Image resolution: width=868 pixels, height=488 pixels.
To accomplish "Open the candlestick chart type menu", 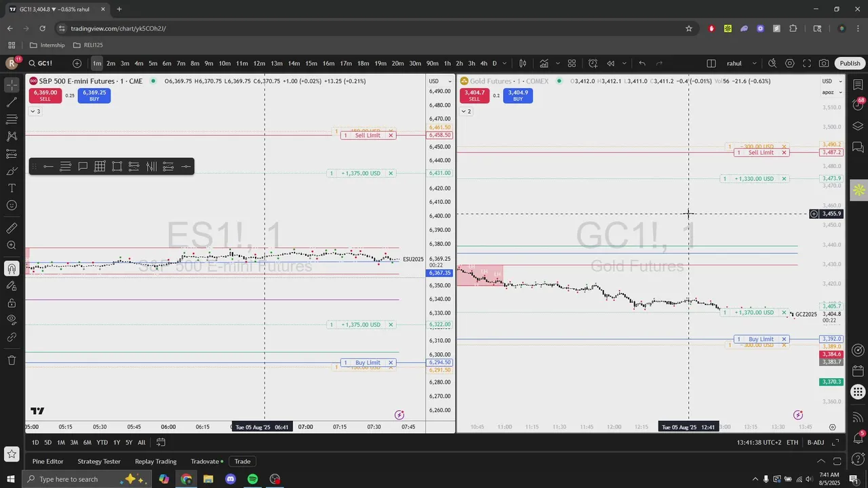I will click(523, 63).
